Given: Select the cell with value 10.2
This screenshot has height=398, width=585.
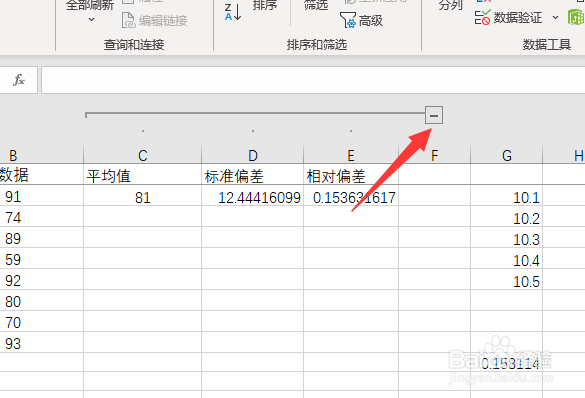Looking at the screenshot, I should (507, 216).
